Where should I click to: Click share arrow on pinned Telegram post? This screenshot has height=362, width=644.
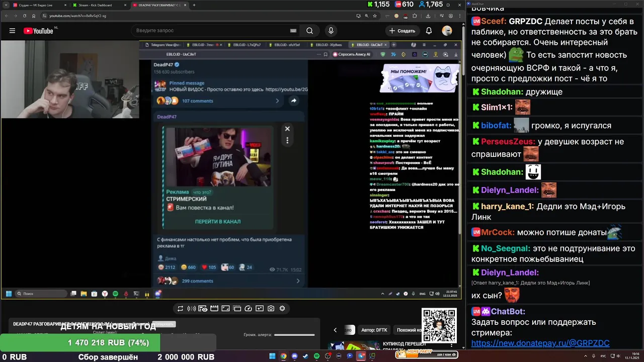(293, 101)
